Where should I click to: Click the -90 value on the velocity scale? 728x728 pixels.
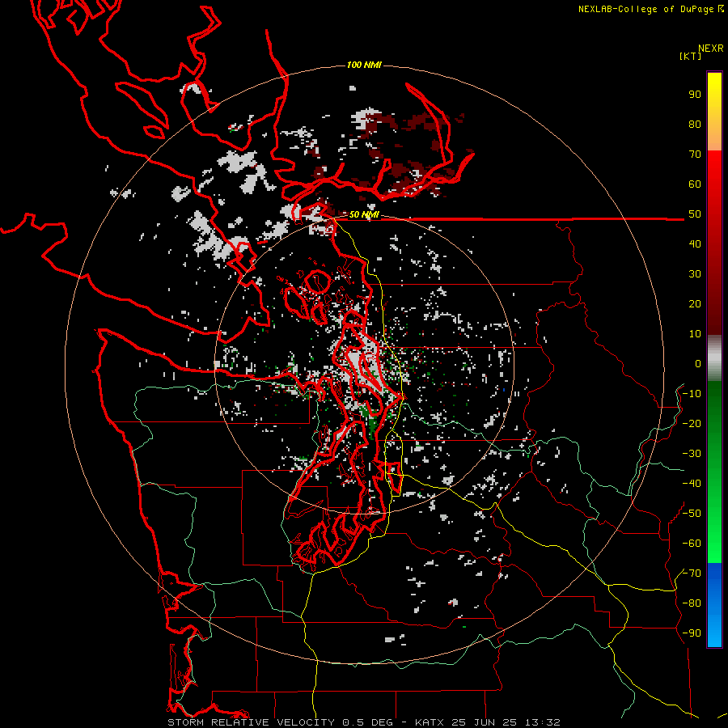(x=692, y=633)
